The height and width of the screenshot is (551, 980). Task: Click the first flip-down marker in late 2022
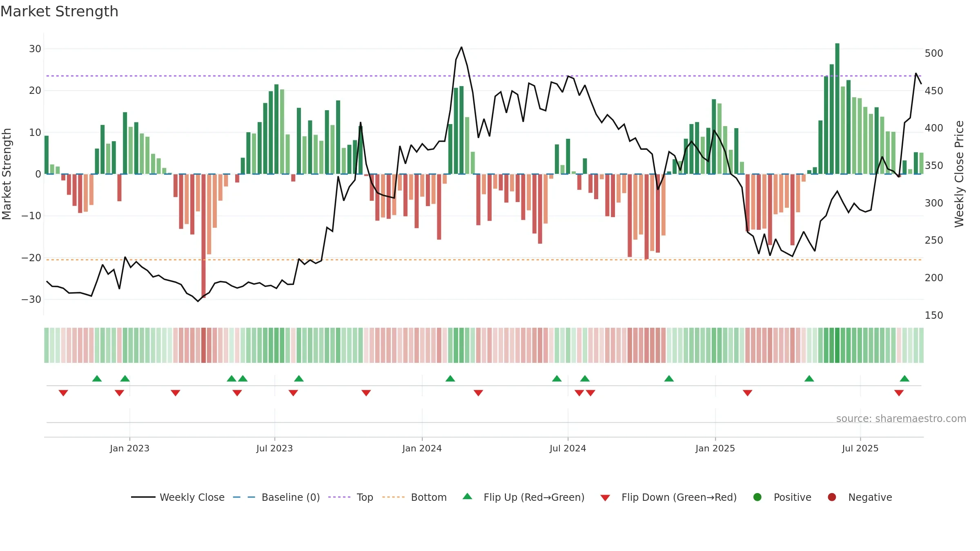pyautogui.click(x=63, y=393)
